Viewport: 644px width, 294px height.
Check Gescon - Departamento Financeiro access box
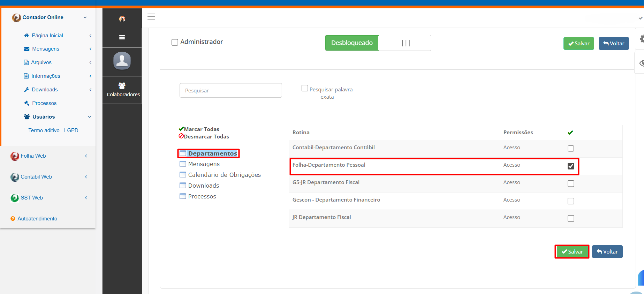point(571,201)
